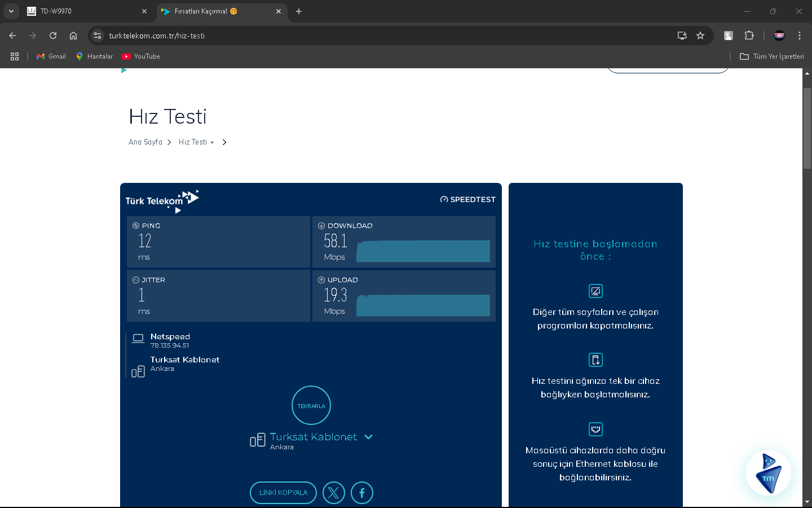This screenshot has width=812, height=508.
Task: Click the Ethernet port tip icon
Action: pyautogui.click(x=595, y=430)
